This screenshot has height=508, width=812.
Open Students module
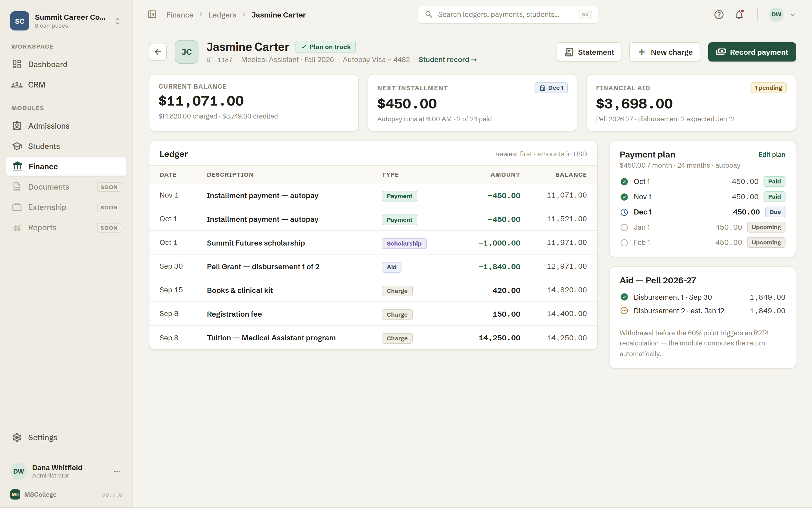(66, 146)
